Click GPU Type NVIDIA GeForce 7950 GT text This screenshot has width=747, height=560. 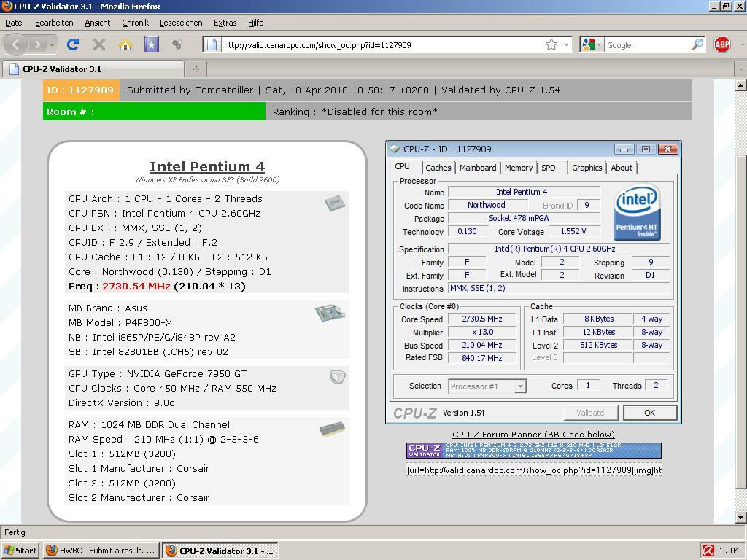coord(158,374)
